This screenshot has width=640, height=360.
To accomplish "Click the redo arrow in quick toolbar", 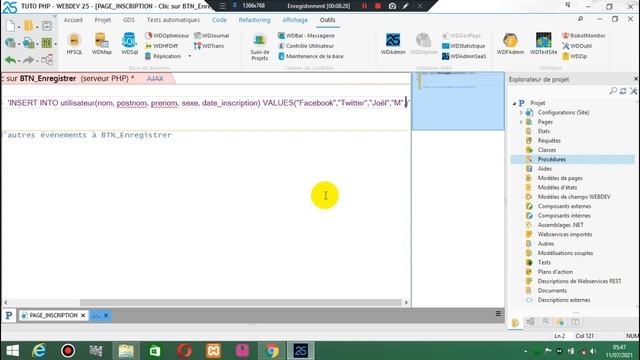I will point(28,60).
